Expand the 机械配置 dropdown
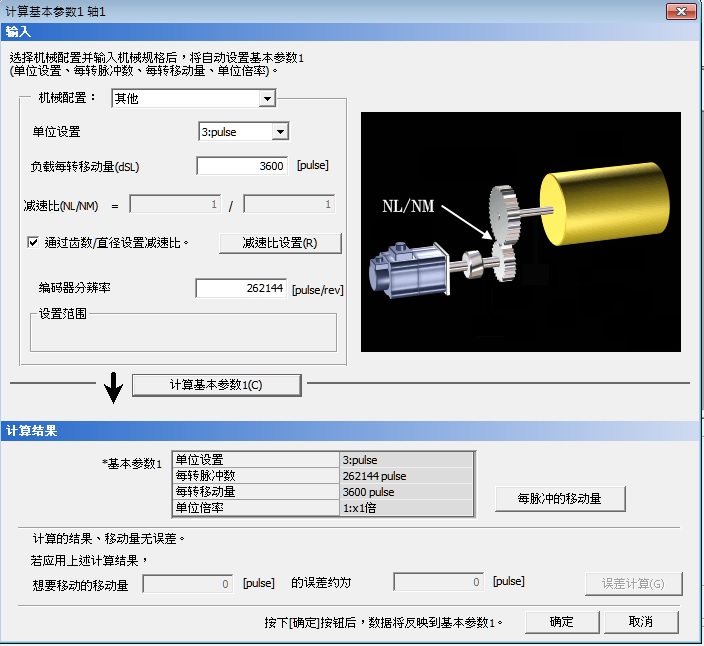704x646 pixels. (266, 99)
